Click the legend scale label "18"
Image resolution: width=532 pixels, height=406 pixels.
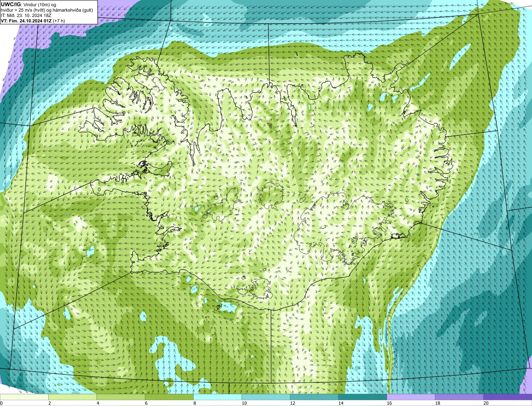tap(438, 403)
